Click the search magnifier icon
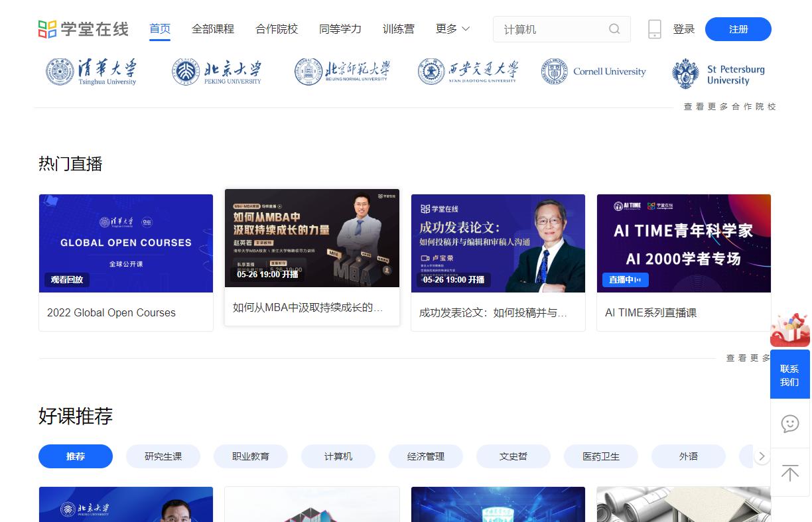812x522 pixels. [x=614, y=29]
